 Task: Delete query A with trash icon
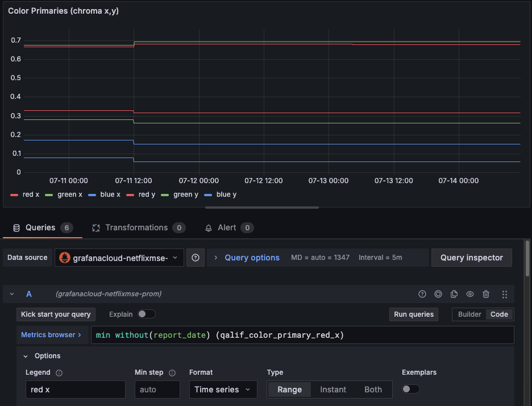(486, 295)
